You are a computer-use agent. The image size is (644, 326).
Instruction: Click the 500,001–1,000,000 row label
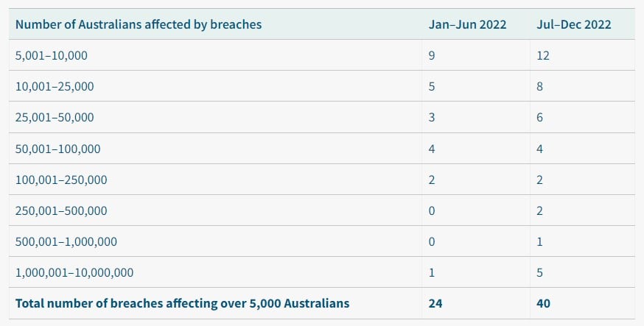coord(66,241)
